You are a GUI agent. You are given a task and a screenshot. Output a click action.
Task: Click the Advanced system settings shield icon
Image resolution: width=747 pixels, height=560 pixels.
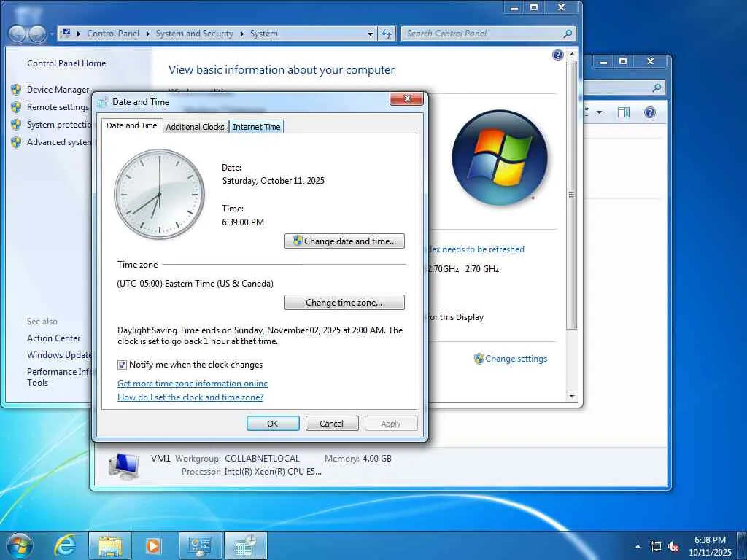tap(16, 142)
